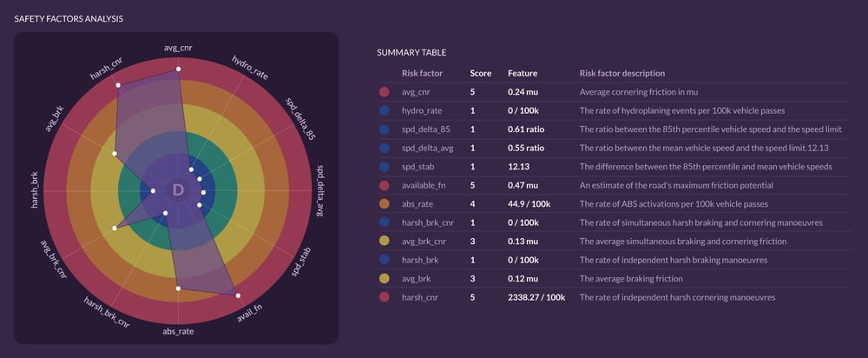Click the yellow dot beside avg_brk row
This screenshot has height=358, width=868.
click(x=385, y=279)
